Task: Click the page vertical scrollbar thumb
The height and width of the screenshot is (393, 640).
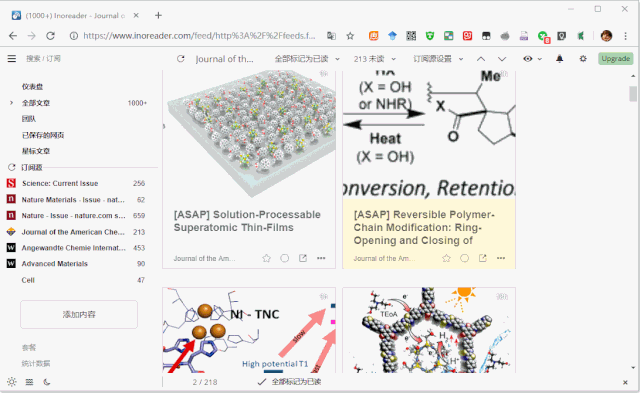Action: pos(633,94)
